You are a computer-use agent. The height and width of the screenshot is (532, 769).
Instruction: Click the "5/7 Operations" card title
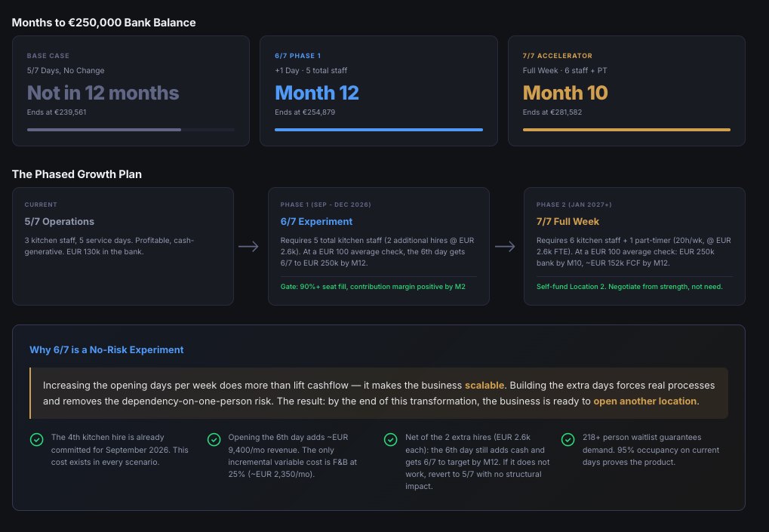pos(60,222)
